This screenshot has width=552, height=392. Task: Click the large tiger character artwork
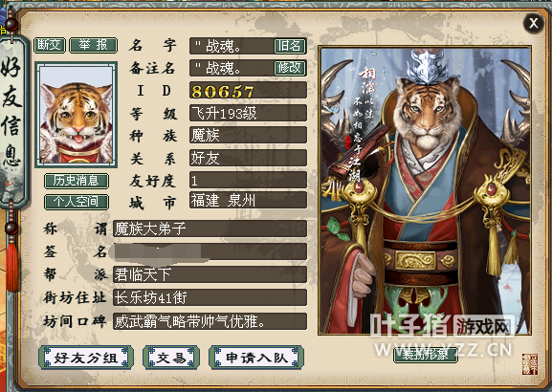click(425, 190)
